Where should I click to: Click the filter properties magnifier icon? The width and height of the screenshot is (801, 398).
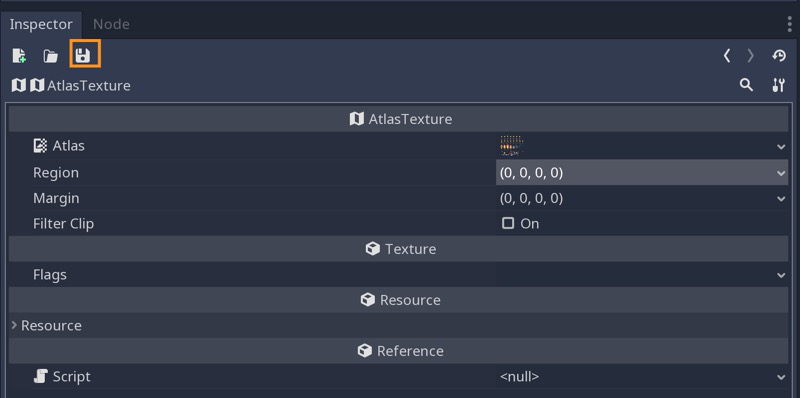point(746,85)
